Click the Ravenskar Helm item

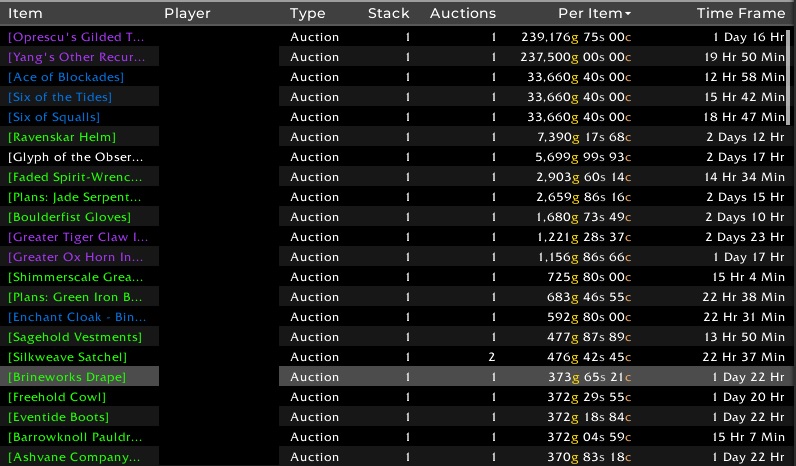tap(62, 137)
